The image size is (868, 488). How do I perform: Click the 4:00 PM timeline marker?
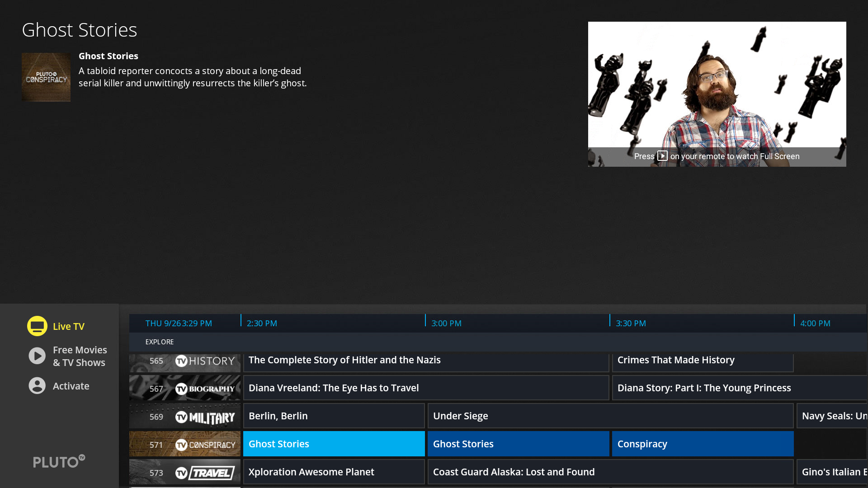(815, 323)
